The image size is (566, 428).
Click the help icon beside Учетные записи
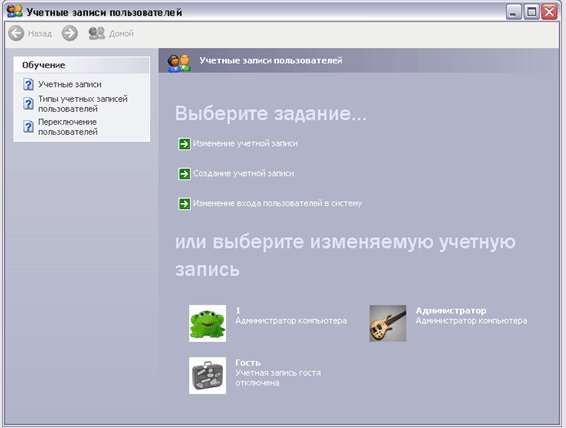[x=29, y=84]
